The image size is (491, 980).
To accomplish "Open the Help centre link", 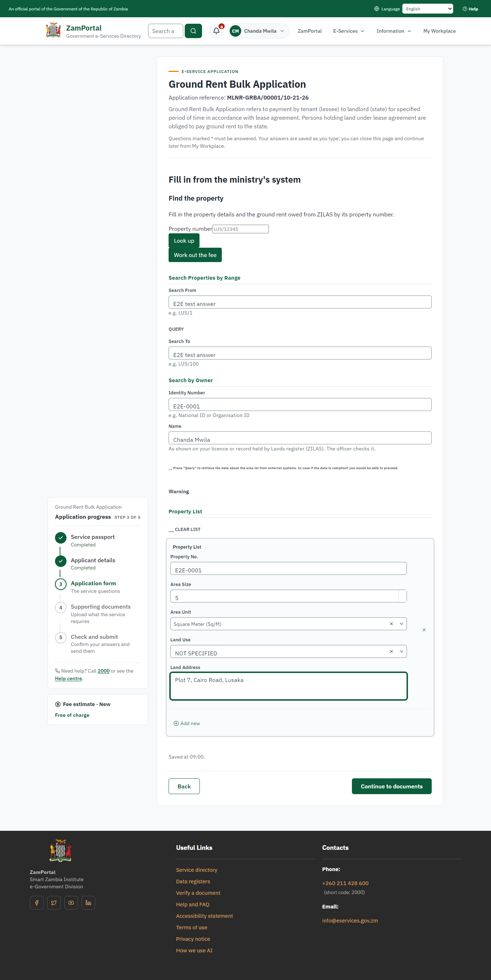I will point(68,678).
